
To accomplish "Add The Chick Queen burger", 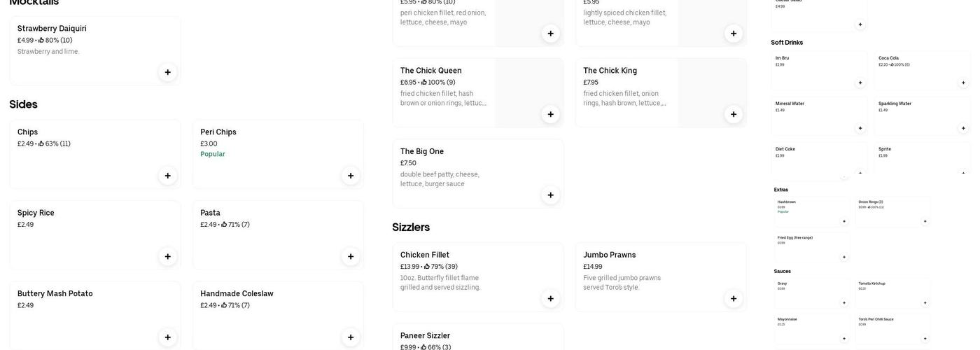I will [x=551, y=114].
